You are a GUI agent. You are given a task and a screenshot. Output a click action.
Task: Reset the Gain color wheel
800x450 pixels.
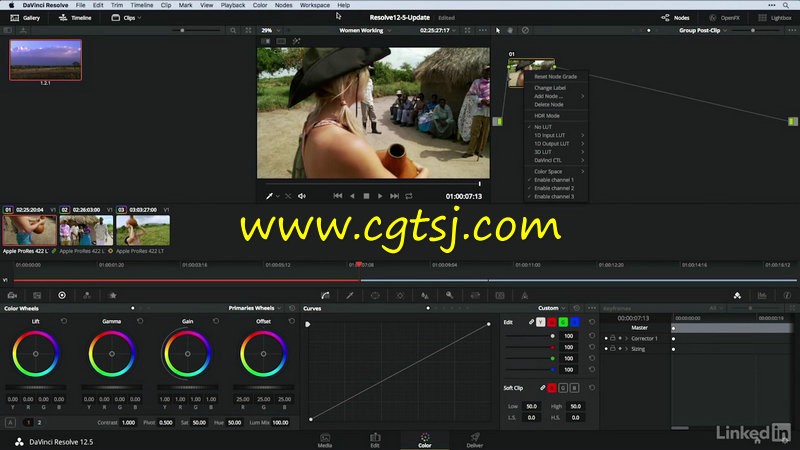216,321
